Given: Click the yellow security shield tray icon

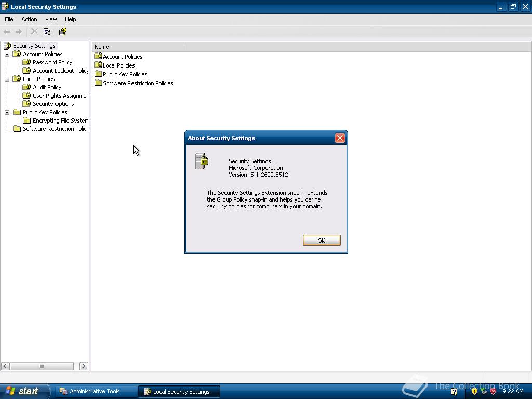Looking at the screenshot, I should pos(474,391).
